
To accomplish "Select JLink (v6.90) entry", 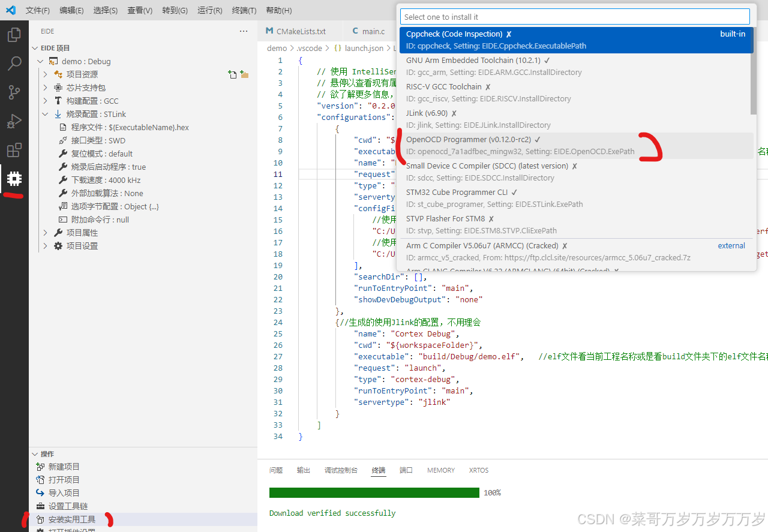I will pos(575,119).
